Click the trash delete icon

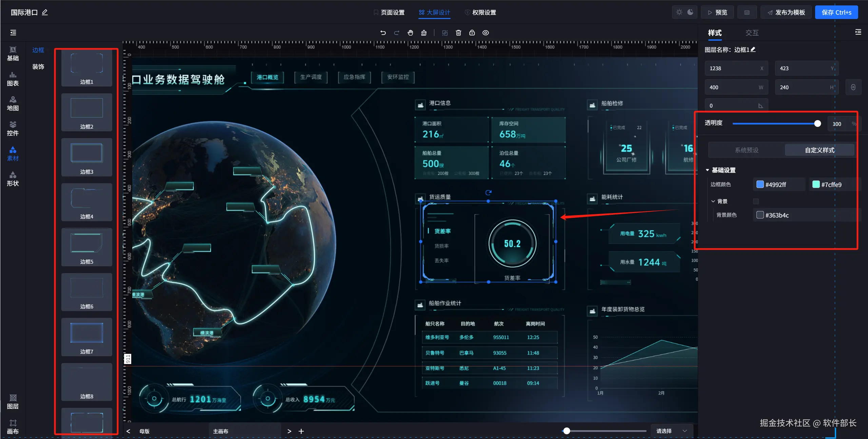pyautogui.click(x=458, y=33)
